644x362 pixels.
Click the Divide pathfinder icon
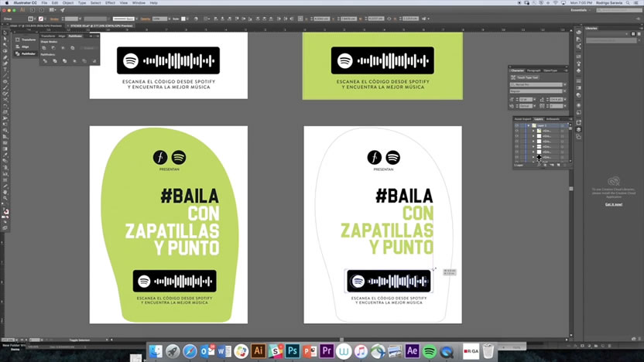45,61
